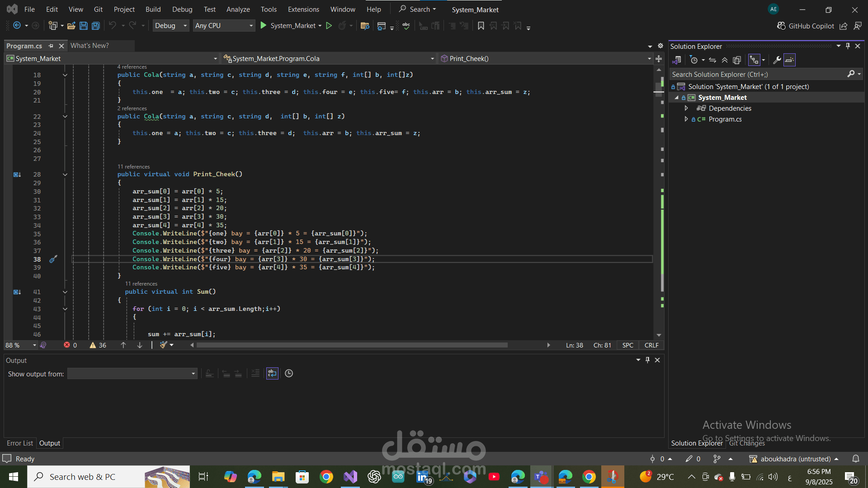This screenshot has height=488, width=868.
Task: Click the split editor icon above the scrollbar
Action: (659, 59)
